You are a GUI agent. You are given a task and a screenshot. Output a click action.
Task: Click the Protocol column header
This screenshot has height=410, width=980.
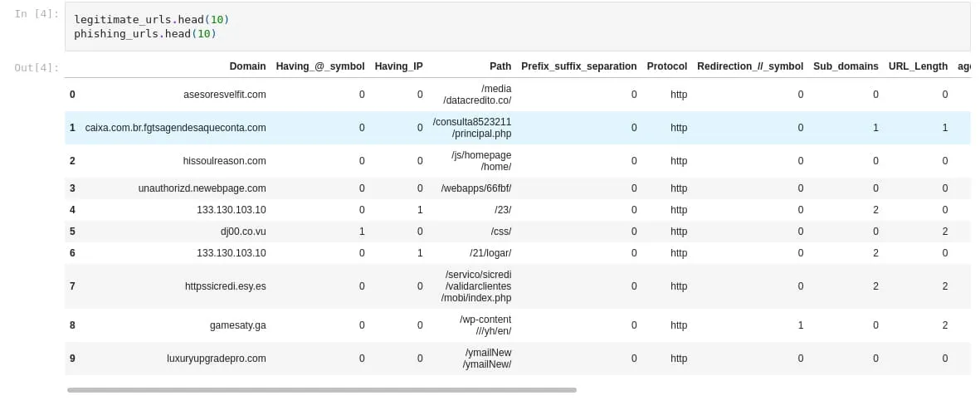point(667,66)
